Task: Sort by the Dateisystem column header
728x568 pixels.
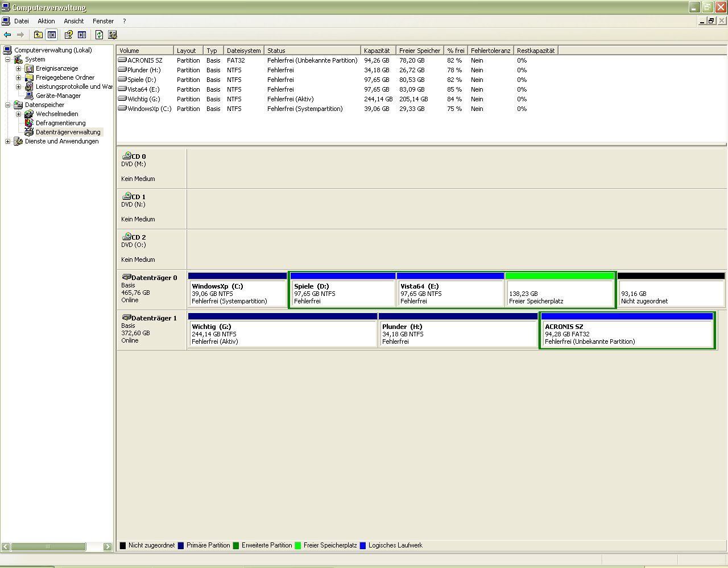Action: click(244, 51)
